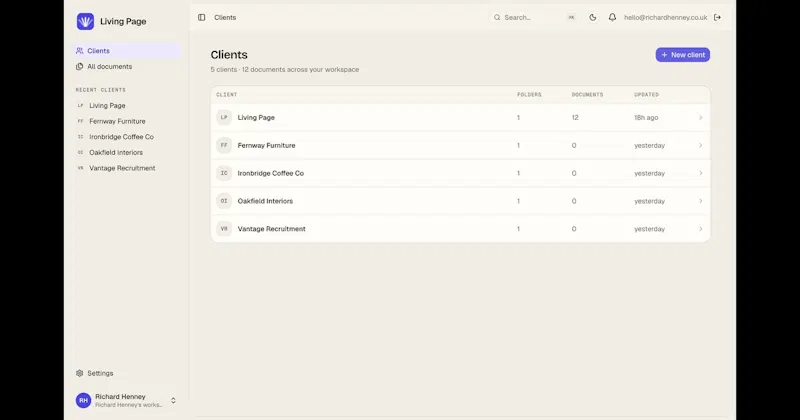Screen dimensions: 800x420
Task: Toggle dark mode moon icon
Action: [592, 17]
